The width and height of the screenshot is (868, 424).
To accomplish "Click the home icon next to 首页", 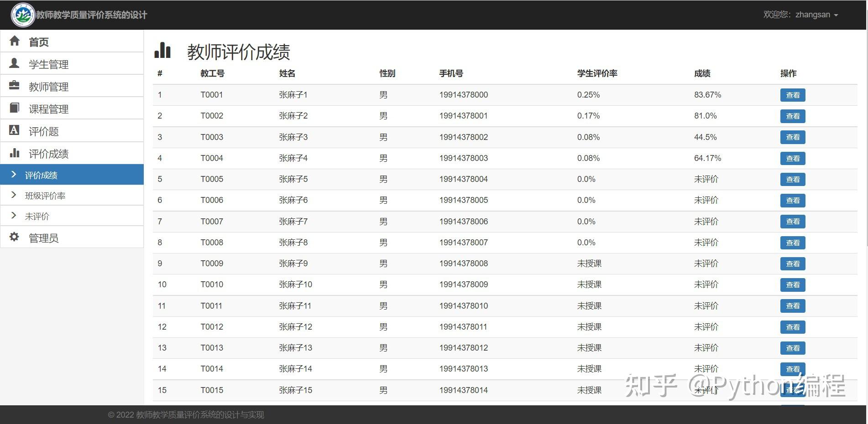I will (x=15, y=41).
